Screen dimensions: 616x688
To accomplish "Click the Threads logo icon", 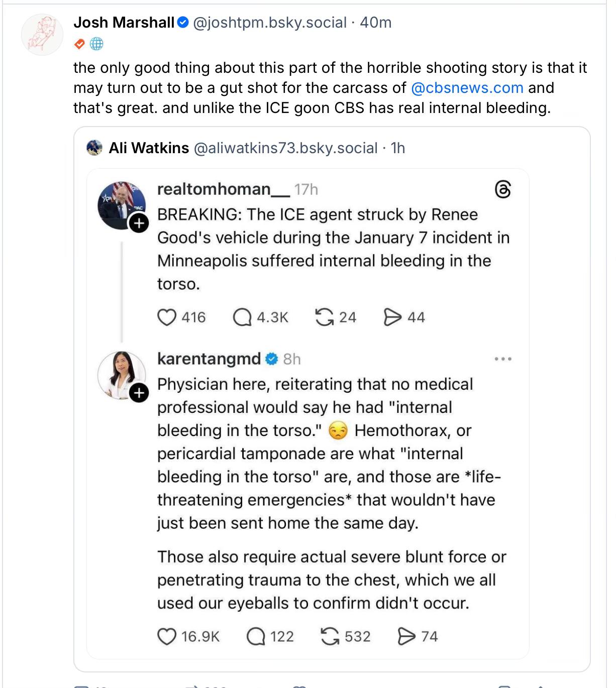I will tap(503, 190).
